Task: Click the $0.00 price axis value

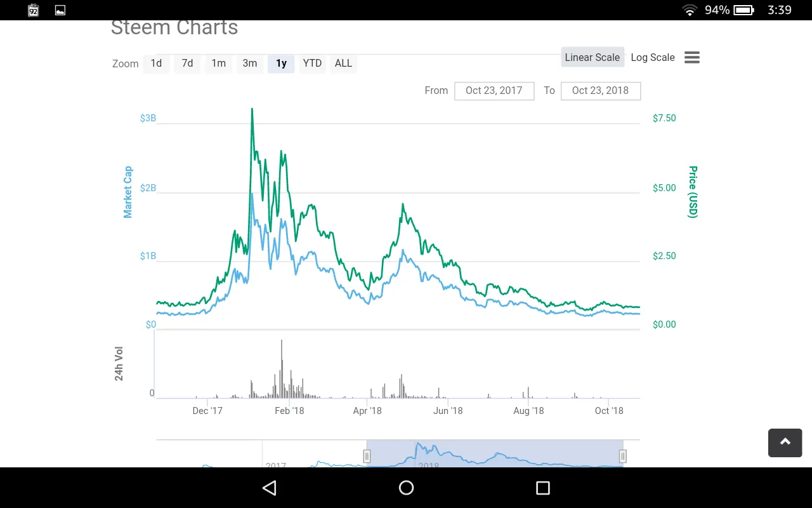Action: point(664,324)
